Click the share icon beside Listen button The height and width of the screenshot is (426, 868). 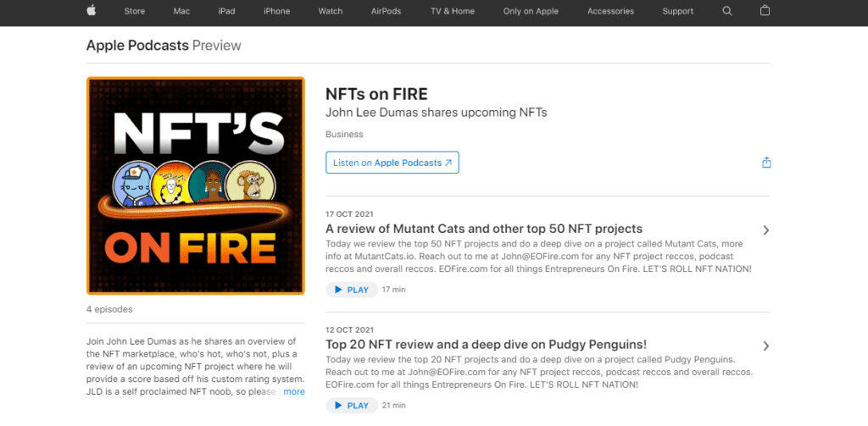coord(766,163)
